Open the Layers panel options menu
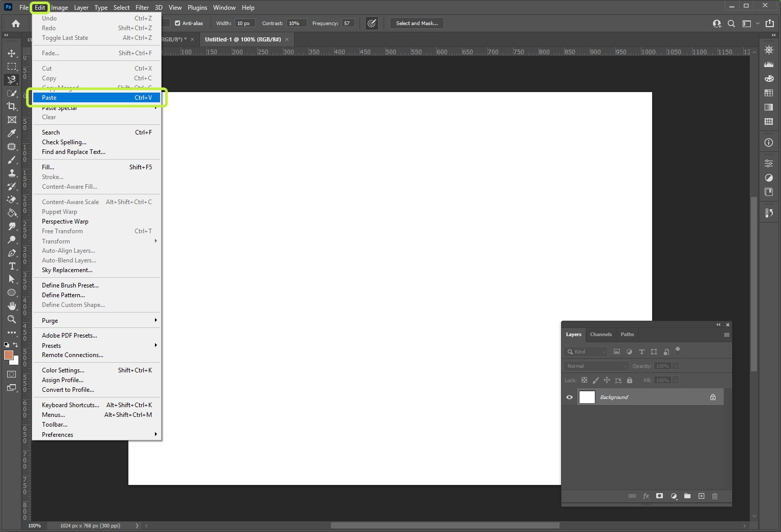781x532 pixels. [727, 335]
